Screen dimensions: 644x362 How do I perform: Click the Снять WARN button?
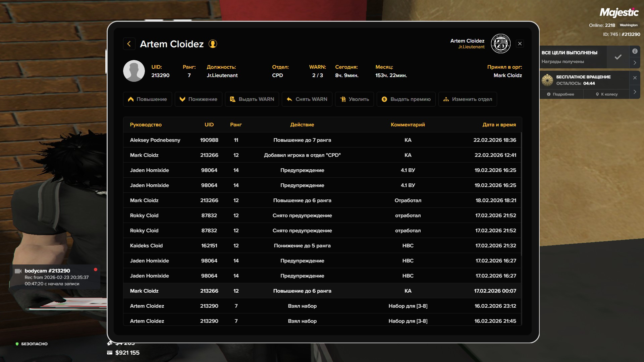[x=307, y=99]
